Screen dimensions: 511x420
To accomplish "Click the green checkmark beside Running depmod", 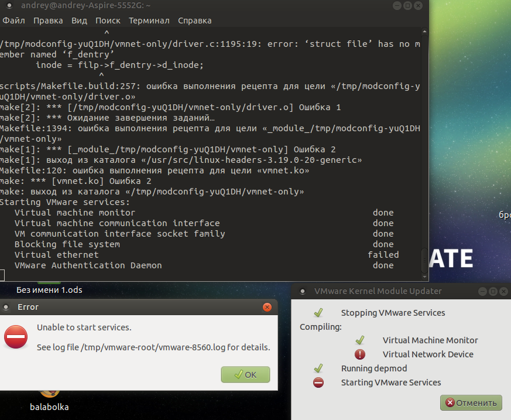I will click(x=318, y=368).
